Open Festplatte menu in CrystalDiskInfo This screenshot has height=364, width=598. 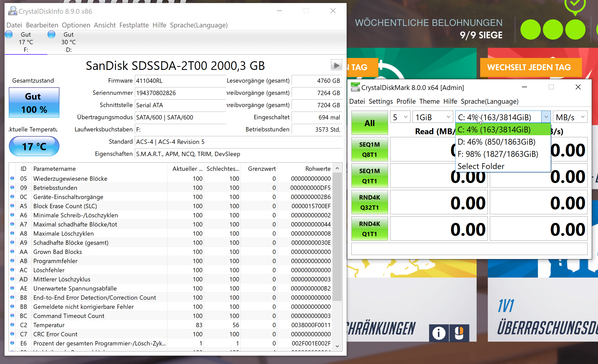click(134, 25)
